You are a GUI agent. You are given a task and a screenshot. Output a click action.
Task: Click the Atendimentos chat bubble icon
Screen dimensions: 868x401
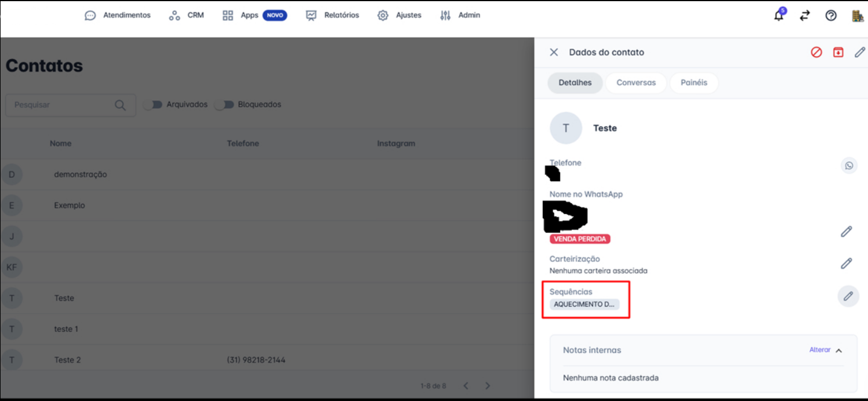pos(90,16)
